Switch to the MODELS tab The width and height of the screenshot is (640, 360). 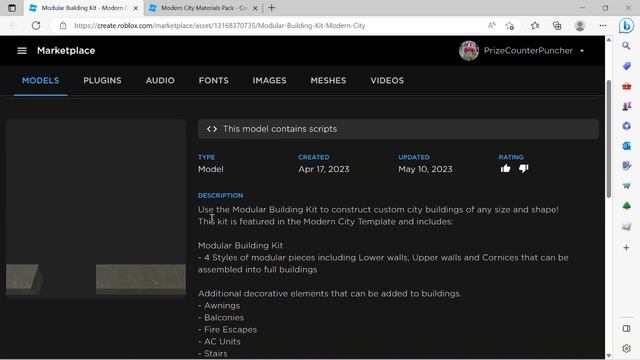click(40, 81)
